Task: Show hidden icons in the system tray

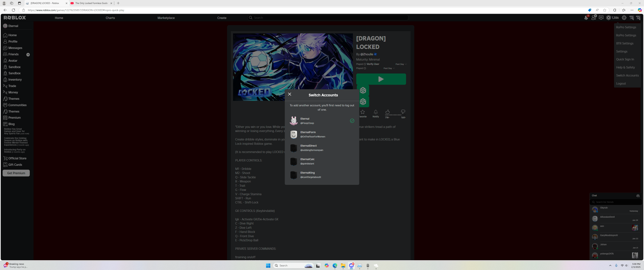Action: [x=610, y=265]
